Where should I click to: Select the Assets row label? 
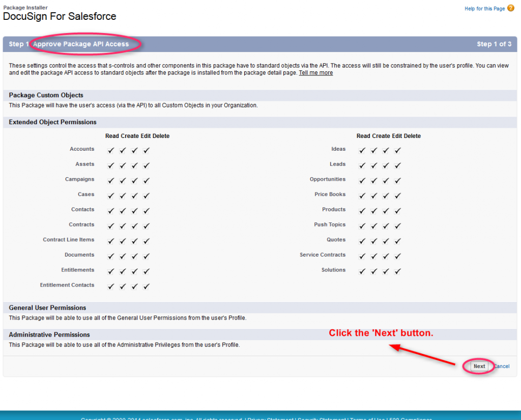85,164
